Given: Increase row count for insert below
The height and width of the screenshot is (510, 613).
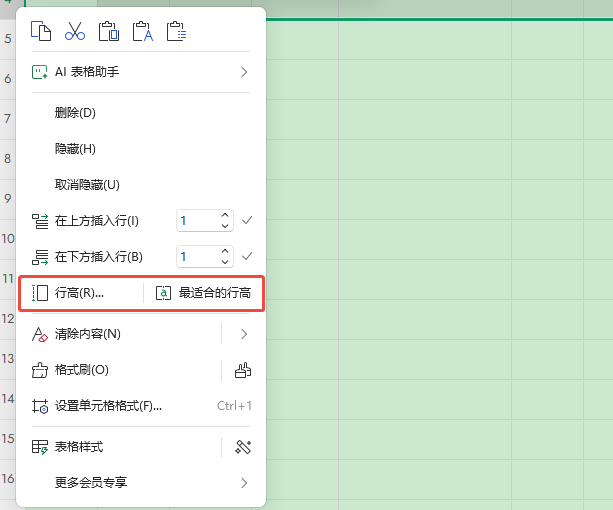Looking at the screenshot, I should click(x=225, y=251).
